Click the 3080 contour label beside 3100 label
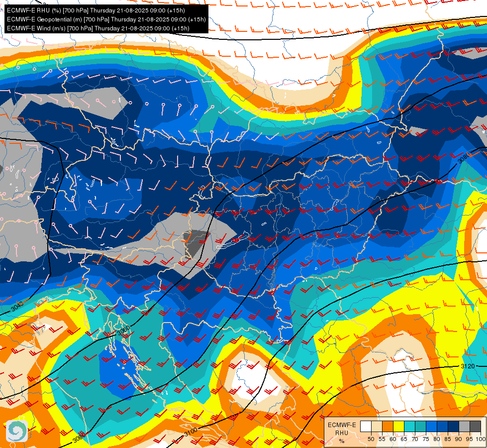 [79, 438]
